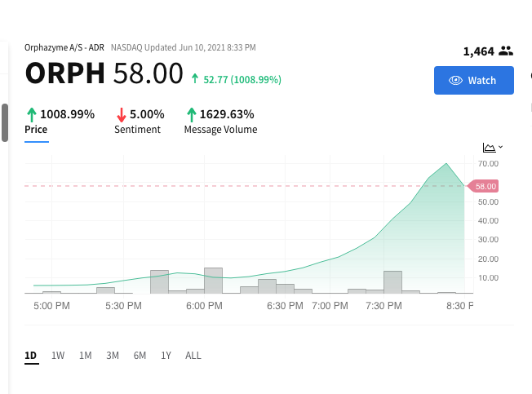Switch chart range to 1W
Screen dimensions: 532x394
click(x=58, y=356)
